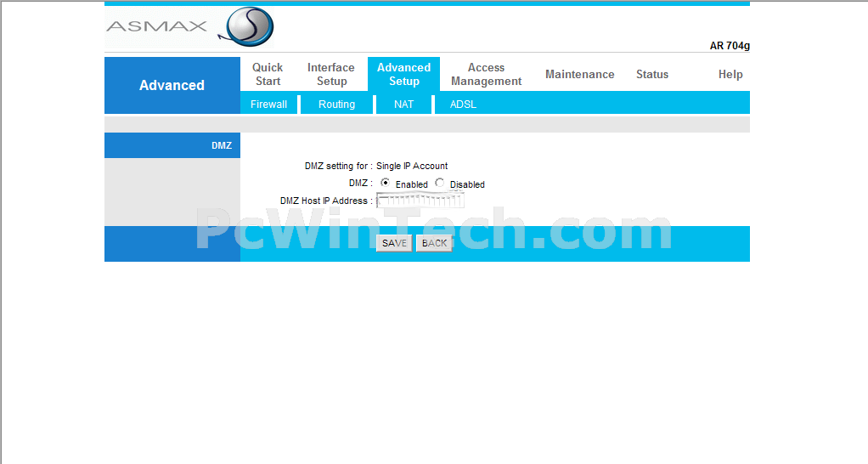Open the Firewall submenu
Viewport: 868px width, 464px height.
pos(268,104)
